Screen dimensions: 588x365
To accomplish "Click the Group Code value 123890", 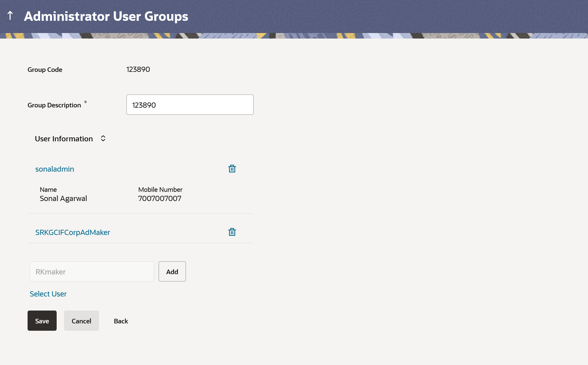I will pyautogui.click(x=138, y=69).
